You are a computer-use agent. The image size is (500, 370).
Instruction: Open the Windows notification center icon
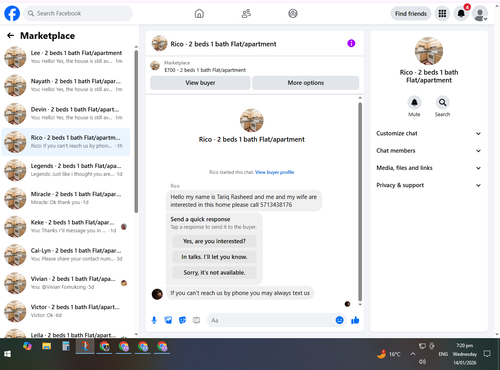click(487, 354)
